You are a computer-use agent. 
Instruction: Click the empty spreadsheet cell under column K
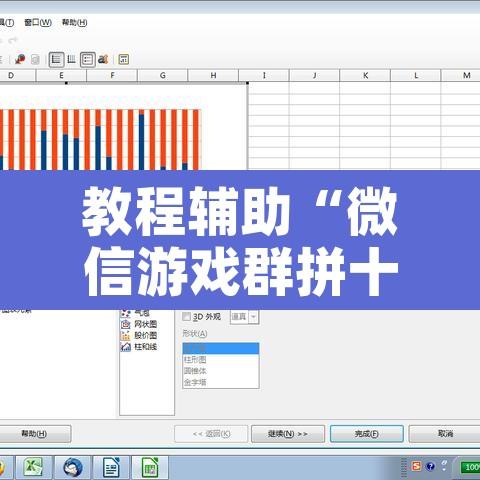tap(365, 88)
